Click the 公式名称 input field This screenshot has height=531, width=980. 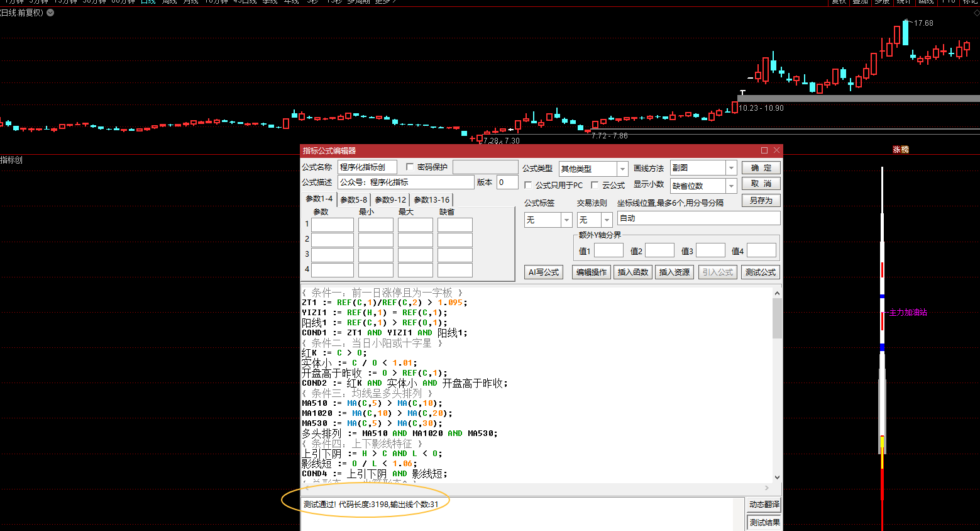tap(367, 167)
